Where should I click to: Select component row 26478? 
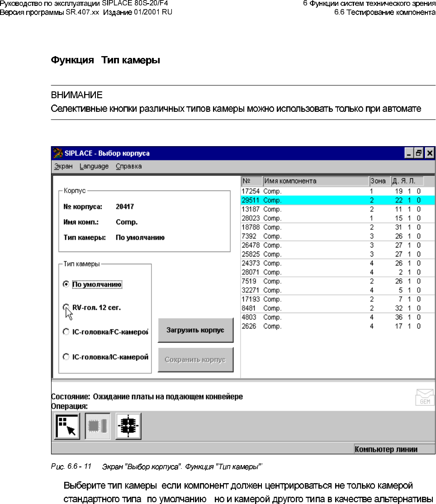pyautogui.click(x=338, y=245)
